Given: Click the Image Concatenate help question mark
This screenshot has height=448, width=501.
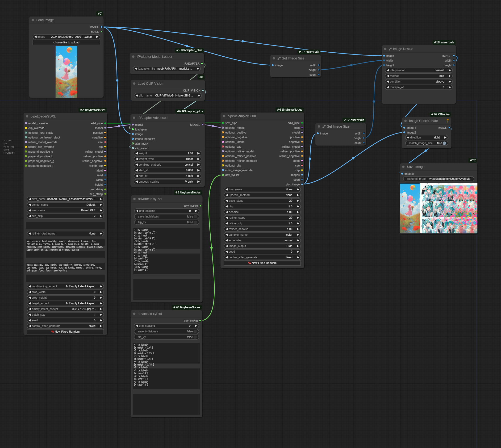Looking at the screenshot, I should pos(448,121).
